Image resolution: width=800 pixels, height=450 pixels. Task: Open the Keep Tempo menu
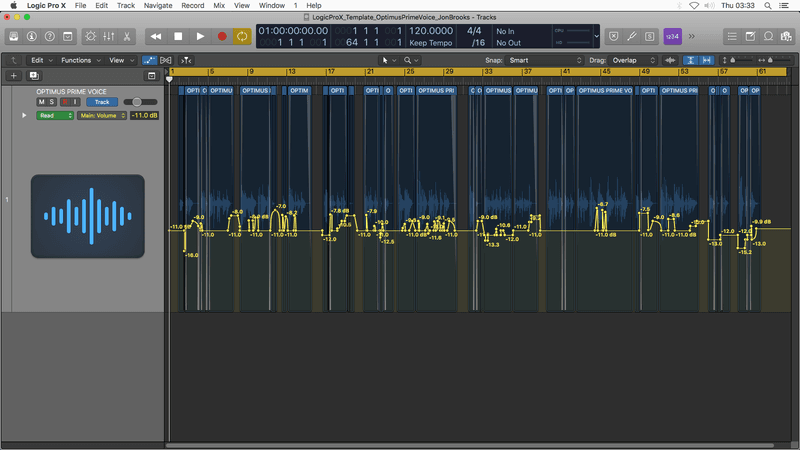431,43
